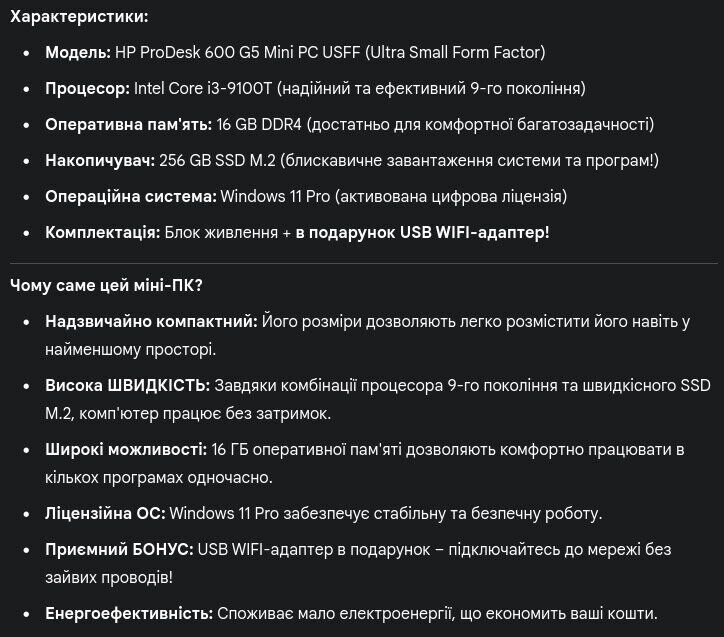The image size is (724, 637).
Task: Click the bold "Комплектація:" label
Action: 102,232
